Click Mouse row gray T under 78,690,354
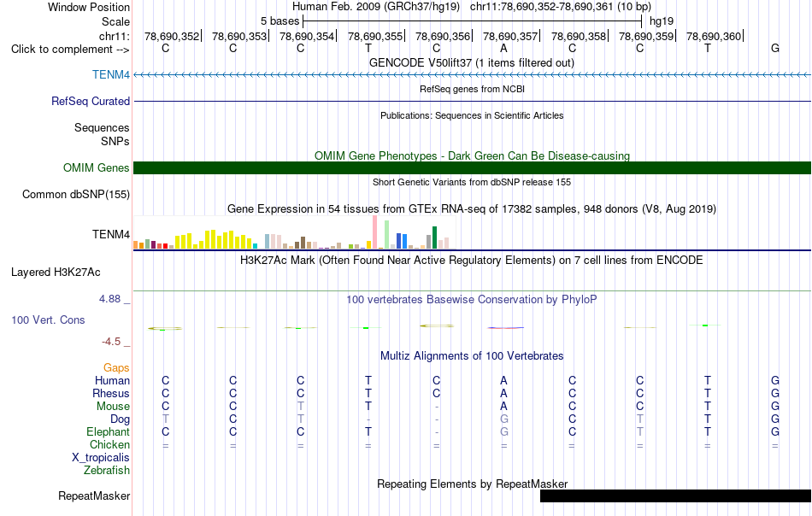Screen dimensions: 812x516 click(300, 407)
